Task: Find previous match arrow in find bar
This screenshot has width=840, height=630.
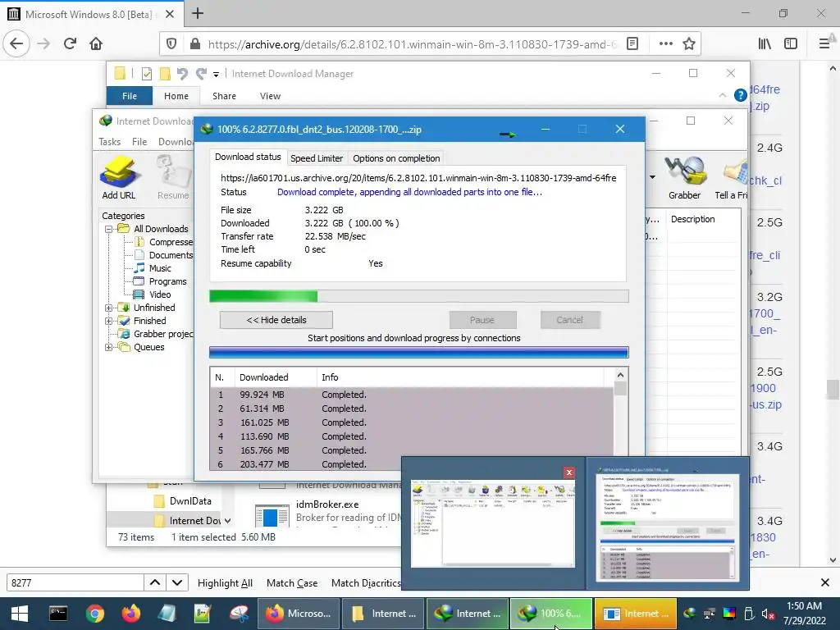Action: pos(155,582)
